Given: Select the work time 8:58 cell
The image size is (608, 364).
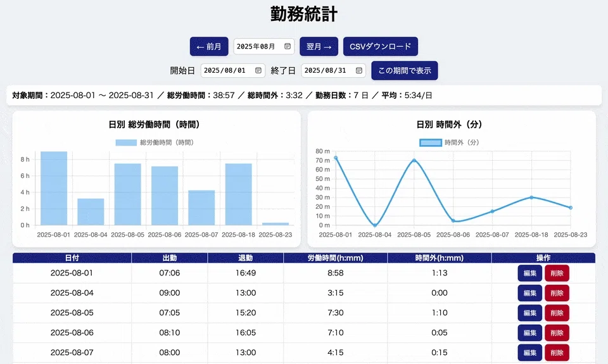Looking at the screenshot, I should pos(336,273).
